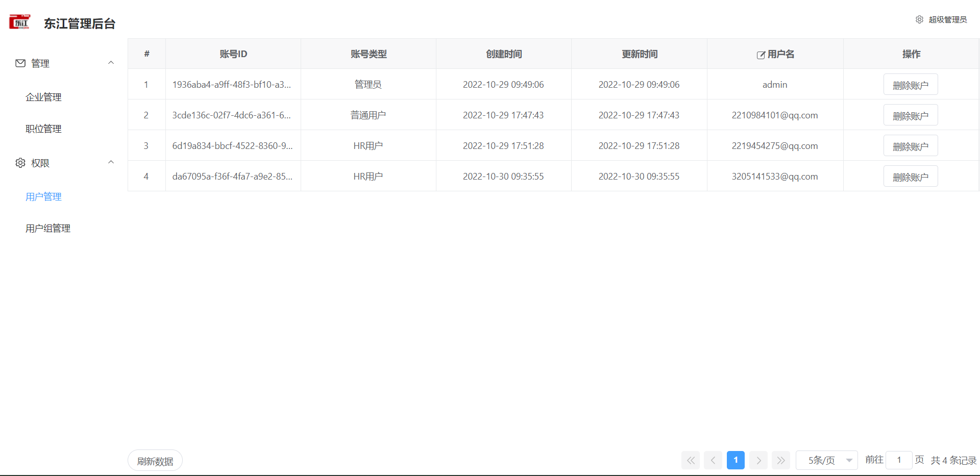Click the envelope icon beside 管理

click(20, 63)
